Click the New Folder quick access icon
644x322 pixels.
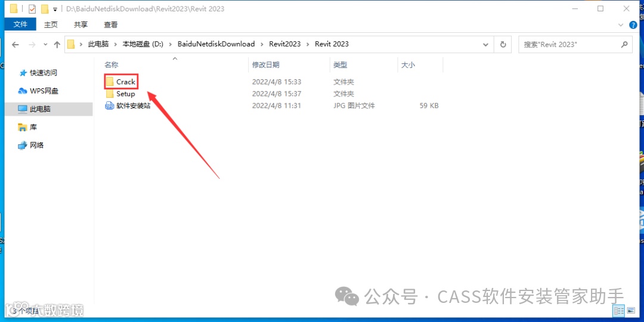44,8
